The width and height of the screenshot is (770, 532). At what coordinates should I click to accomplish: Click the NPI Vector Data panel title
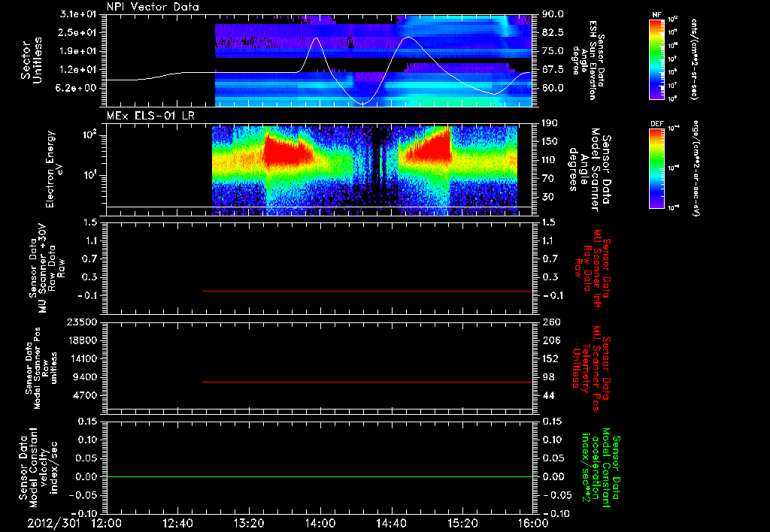153,7
